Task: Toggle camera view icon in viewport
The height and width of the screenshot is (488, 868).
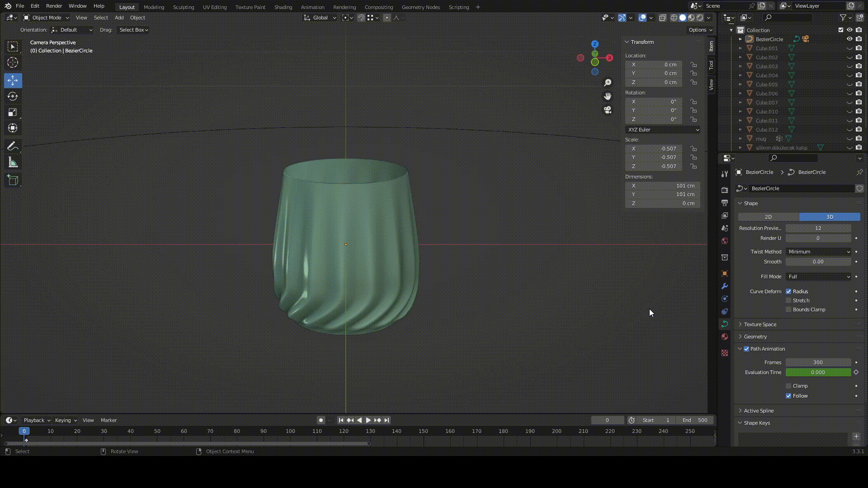Action: click(608, 110)
